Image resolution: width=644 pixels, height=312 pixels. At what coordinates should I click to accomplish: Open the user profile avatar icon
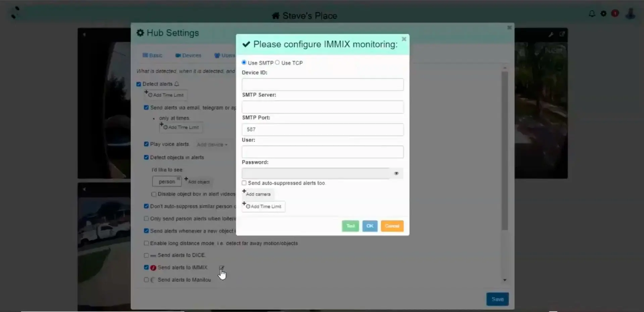[631, 14]
